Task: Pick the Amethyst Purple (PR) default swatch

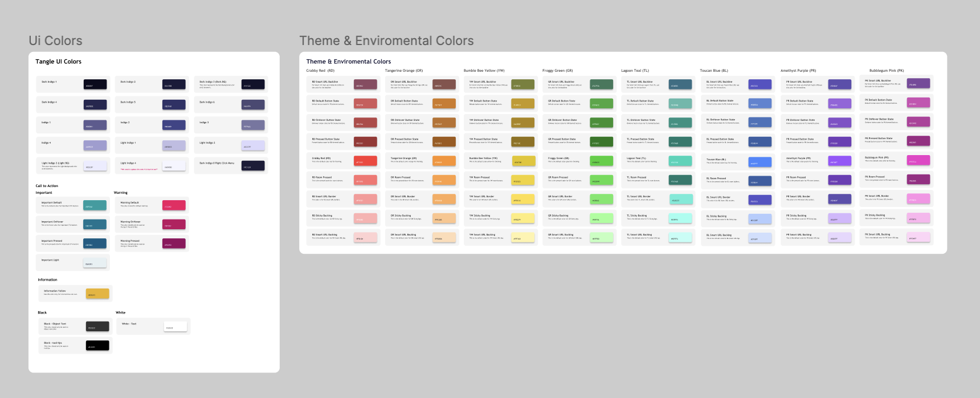Action: pos(840,161)
